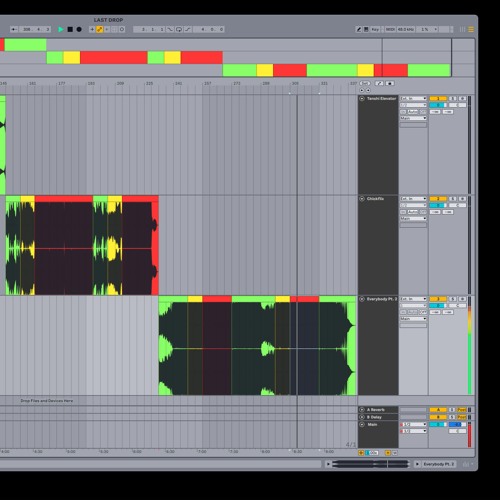500x500 pixels.
Task: Click the CPU load meter
Action: point(427,29)
